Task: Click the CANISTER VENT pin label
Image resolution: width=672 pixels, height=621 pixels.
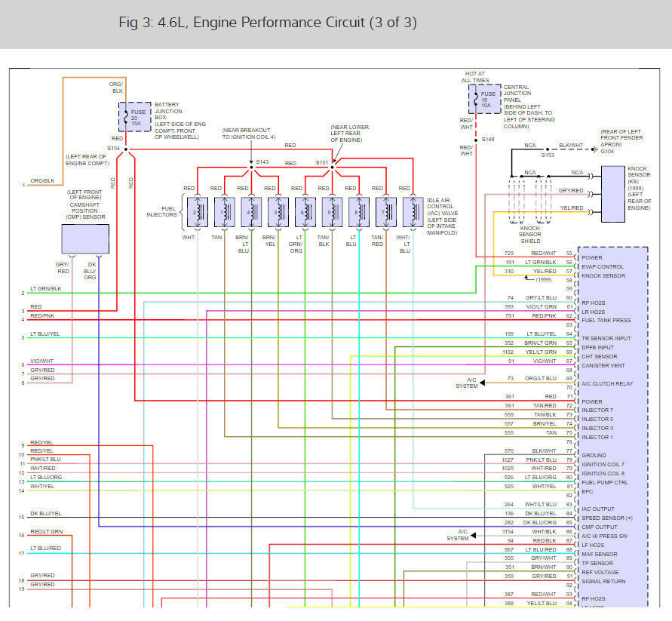Action: 603,365
